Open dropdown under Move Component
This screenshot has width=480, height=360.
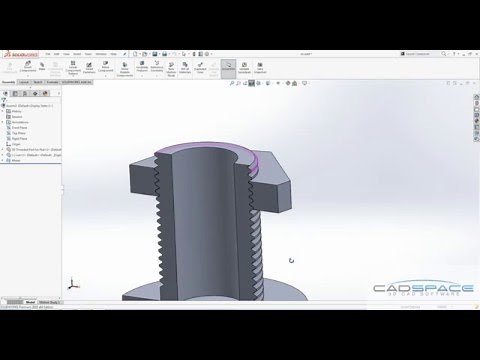[x=105, y=76]
